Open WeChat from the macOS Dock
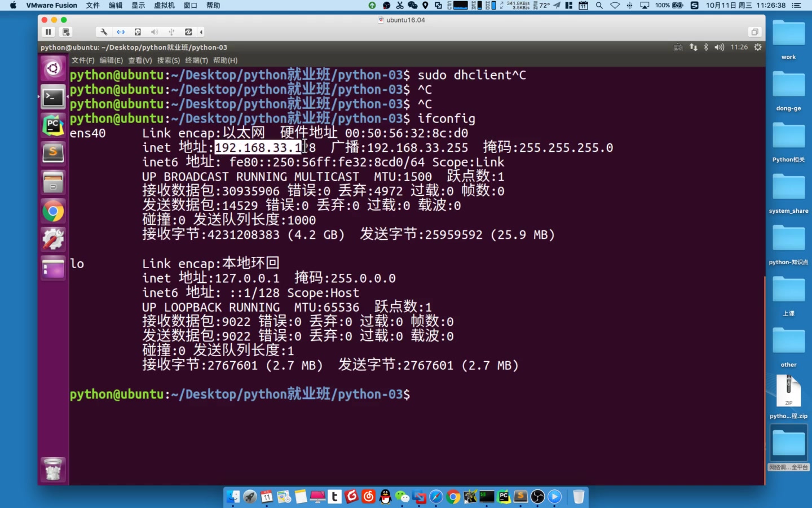This screenshot has width=812, height=508. tap(401, 496)
